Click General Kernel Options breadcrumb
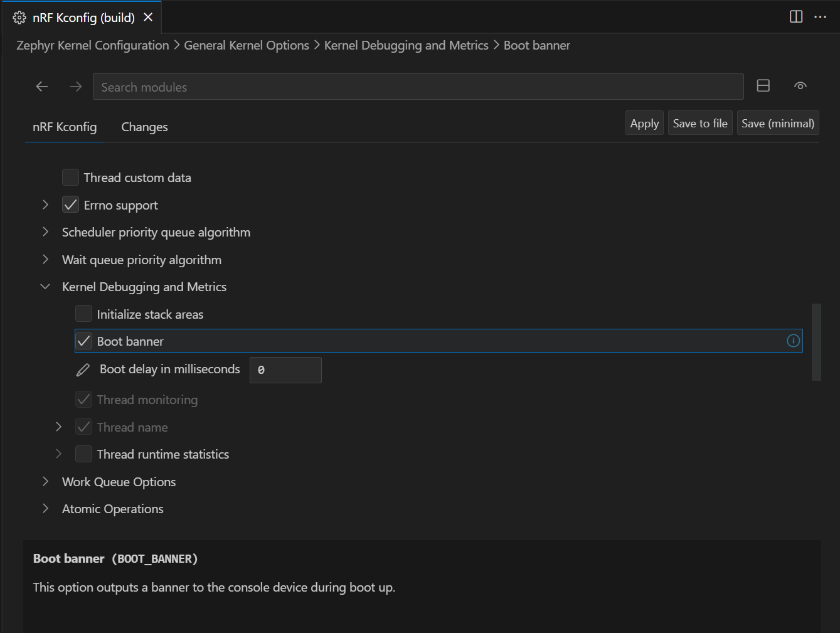The width and height of the screenshot is (840, 633). [247, 45]
